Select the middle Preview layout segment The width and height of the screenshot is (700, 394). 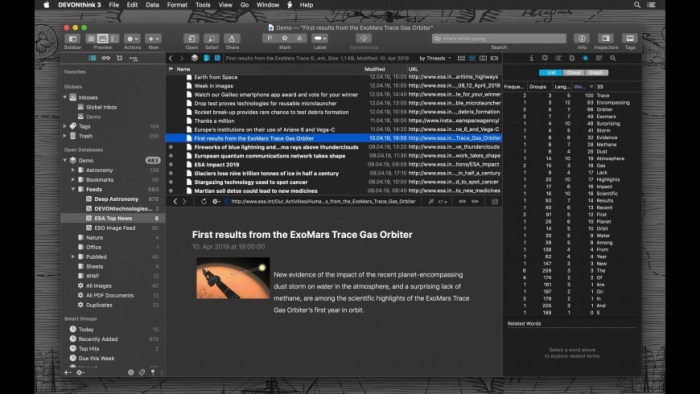[103, 39]
